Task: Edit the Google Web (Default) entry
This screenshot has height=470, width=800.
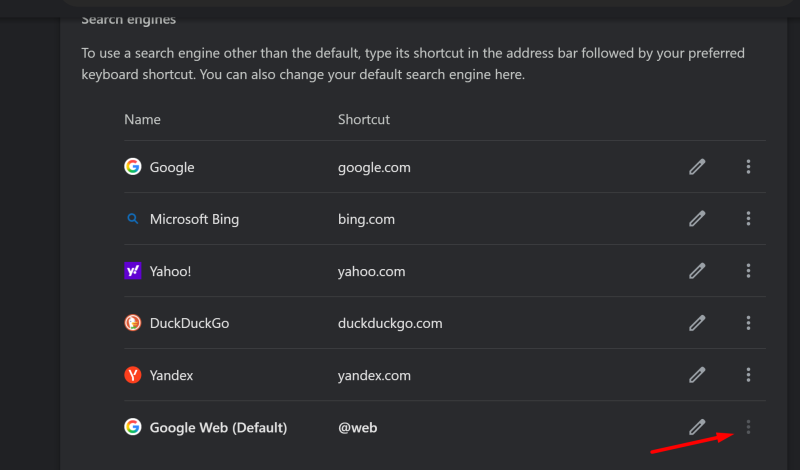Action: (697, 427)
